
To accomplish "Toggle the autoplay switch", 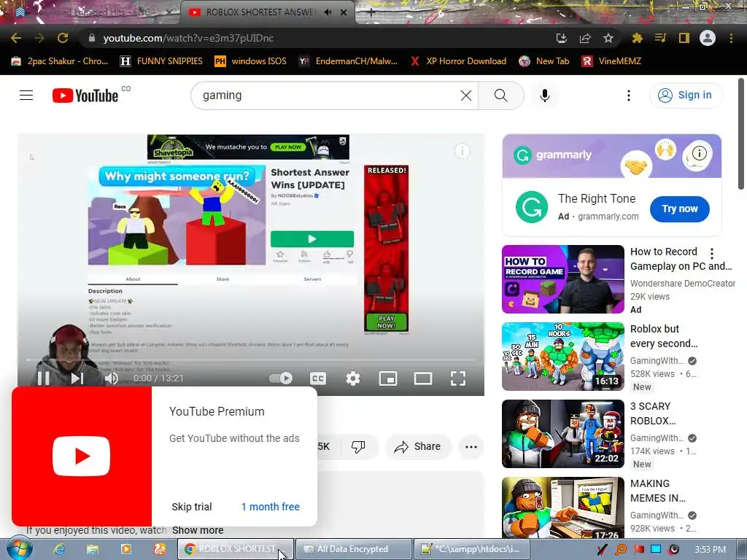I will (281, 378).
